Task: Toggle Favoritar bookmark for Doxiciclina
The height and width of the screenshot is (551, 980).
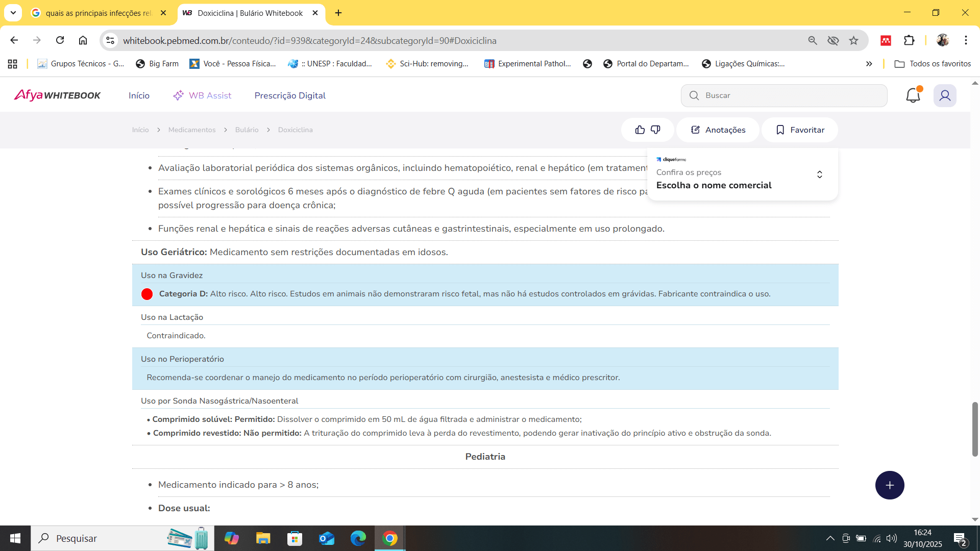Action: (800, 130)
